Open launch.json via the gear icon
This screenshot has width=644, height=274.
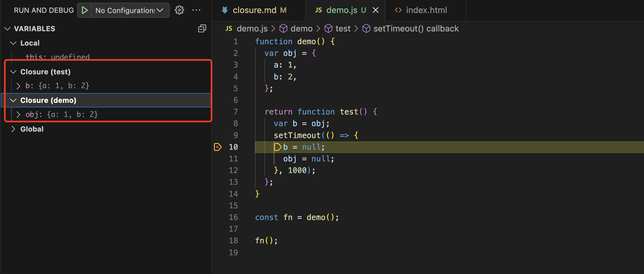(179, 10)
